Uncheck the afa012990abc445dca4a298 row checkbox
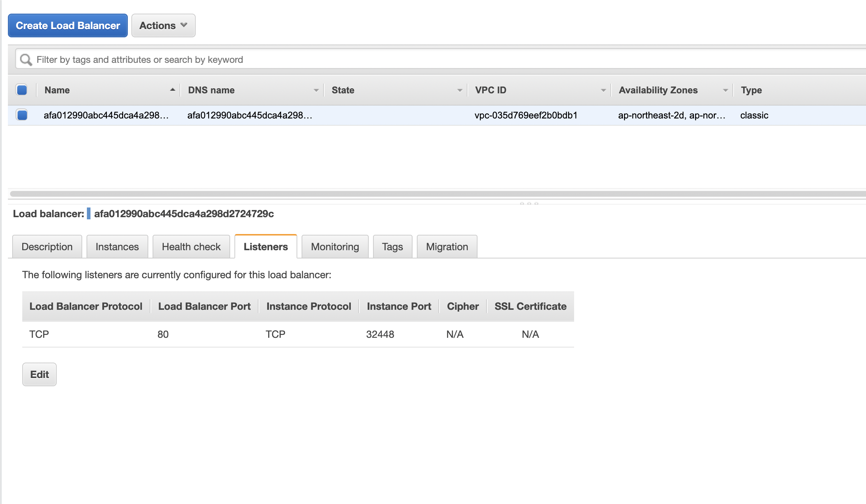The height and width of the screenshot is (504, 866). point(22,115)
